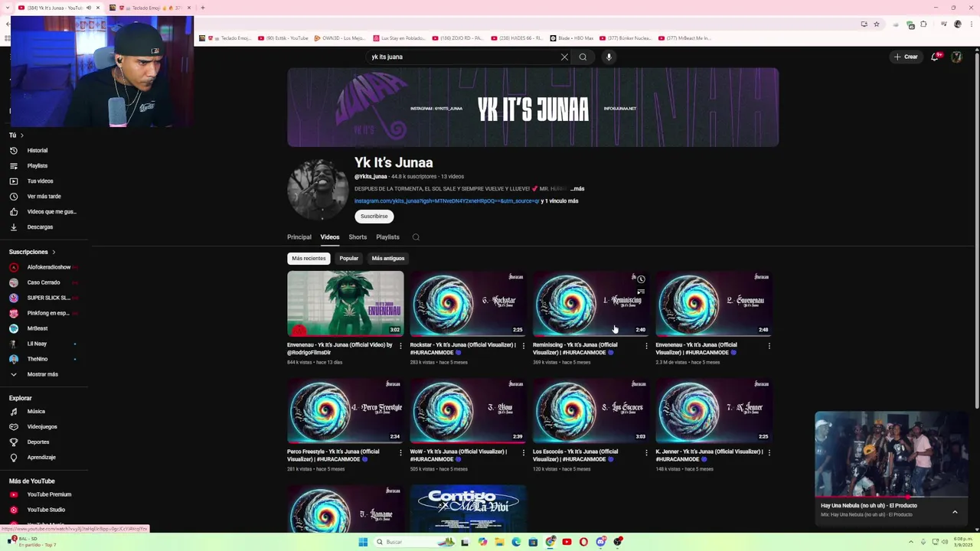Open the 'y 1 vínculo más' links
This screenshot has height=551, width=980.
tap(560, 201)
